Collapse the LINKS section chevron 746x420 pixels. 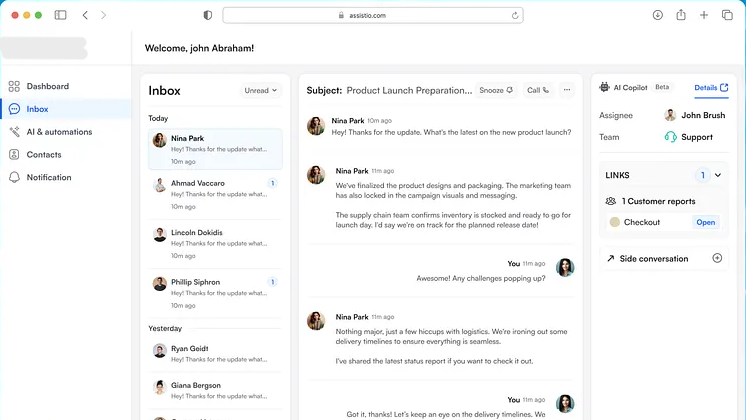pos(718,175)
